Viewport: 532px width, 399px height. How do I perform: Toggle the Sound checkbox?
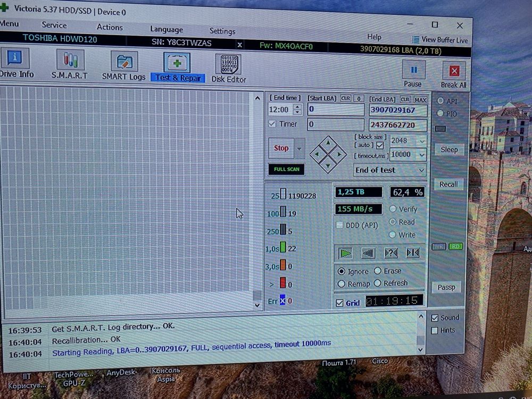coord(435,318)
